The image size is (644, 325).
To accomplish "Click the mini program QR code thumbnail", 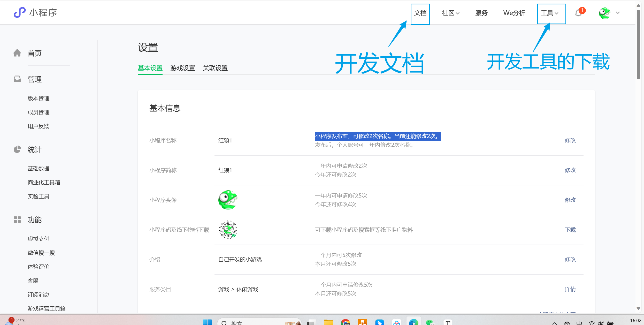I will 228,230.
